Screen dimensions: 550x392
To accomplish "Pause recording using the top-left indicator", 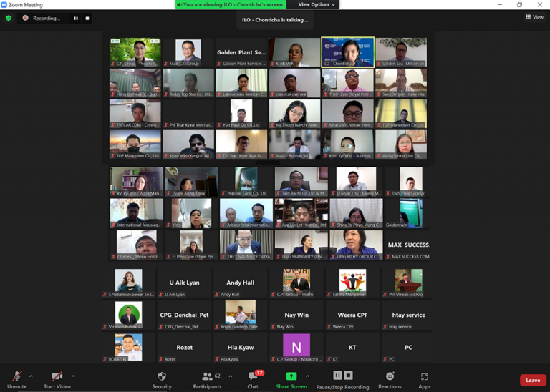I will 76,18.
